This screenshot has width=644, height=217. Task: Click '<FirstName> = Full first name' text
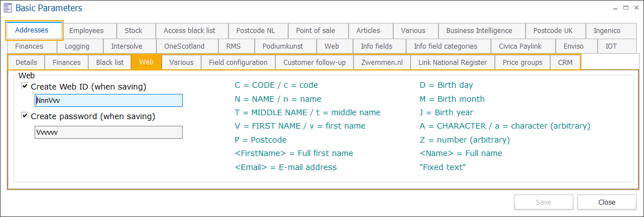point(294,153)
